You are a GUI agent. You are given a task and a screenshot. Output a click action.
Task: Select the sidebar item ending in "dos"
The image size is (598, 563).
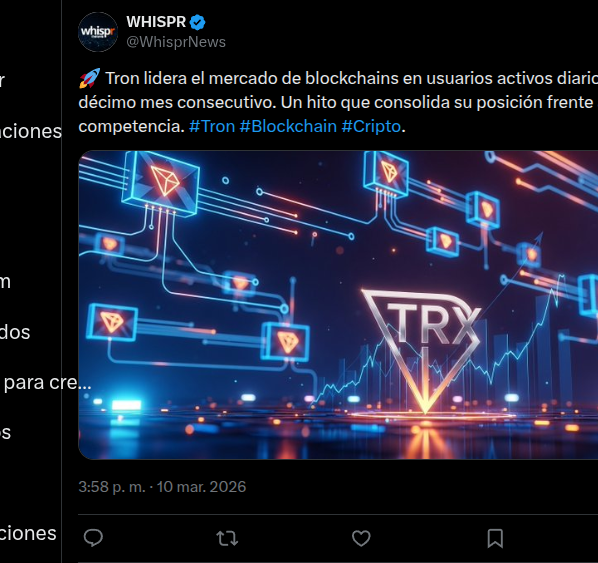(15, 332)
